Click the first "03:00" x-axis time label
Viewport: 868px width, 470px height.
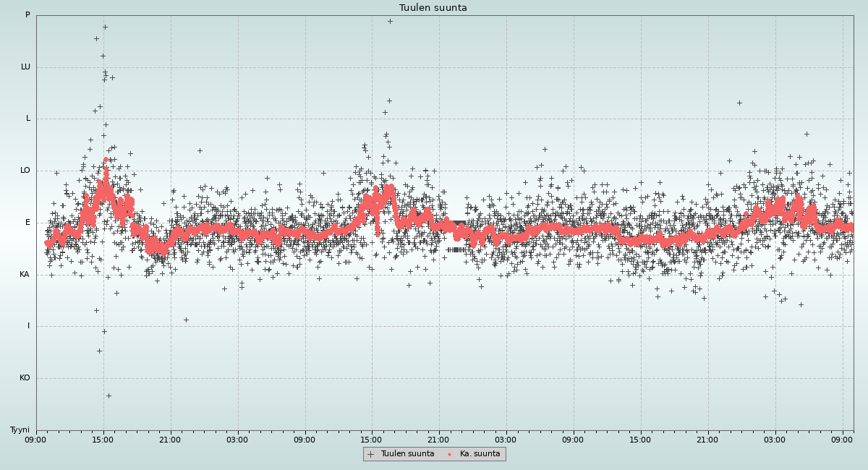[238, 440]
